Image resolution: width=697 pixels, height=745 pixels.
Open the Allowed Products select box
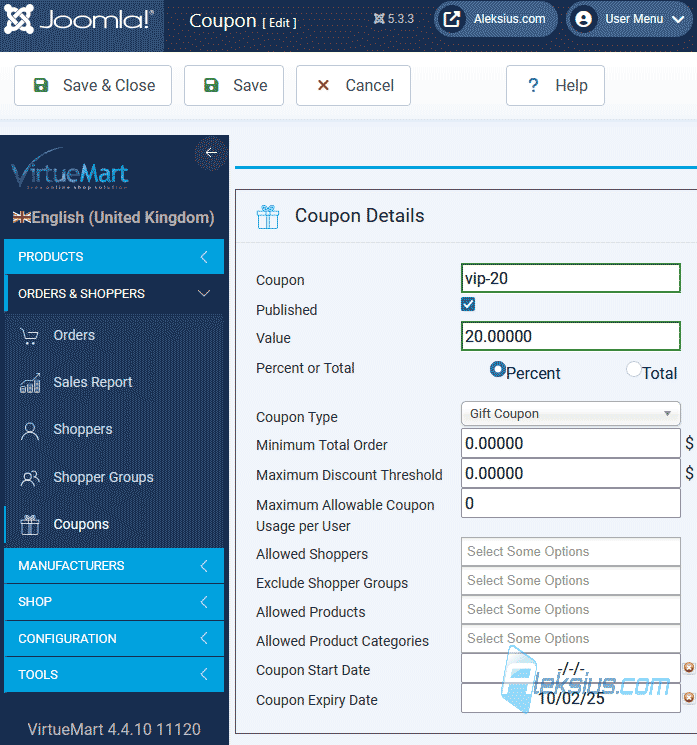coord(571,610)
